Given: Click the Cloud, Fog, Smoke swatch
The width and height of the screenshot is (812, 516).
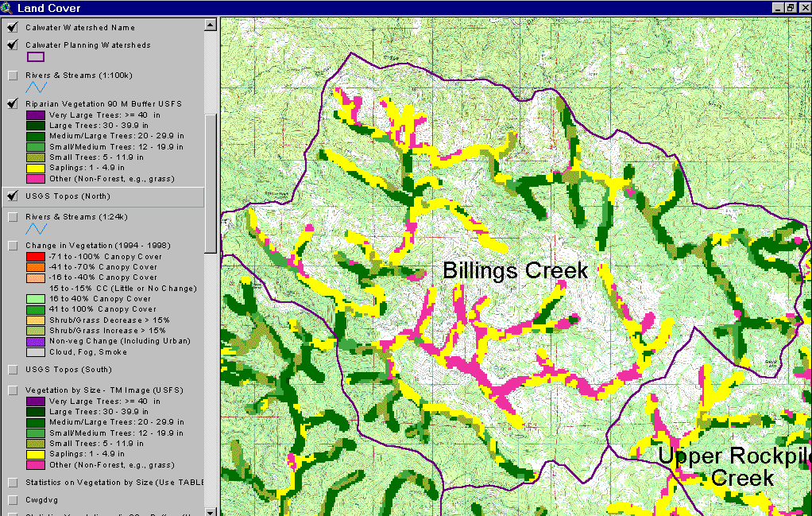Looking at the screenshot, I should (35, 351).
